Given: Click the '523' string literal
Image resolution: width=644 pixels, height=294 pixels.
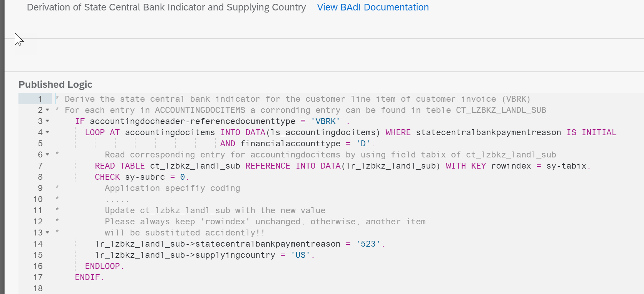Looking at the screenshot, I should (368, 244).
